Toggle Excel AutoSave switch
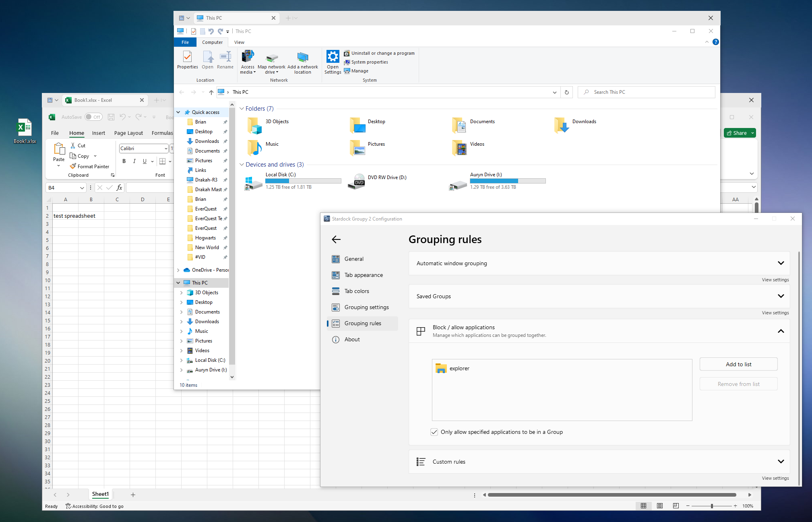This screenshot has height=522, width=812. pos(93,117)
